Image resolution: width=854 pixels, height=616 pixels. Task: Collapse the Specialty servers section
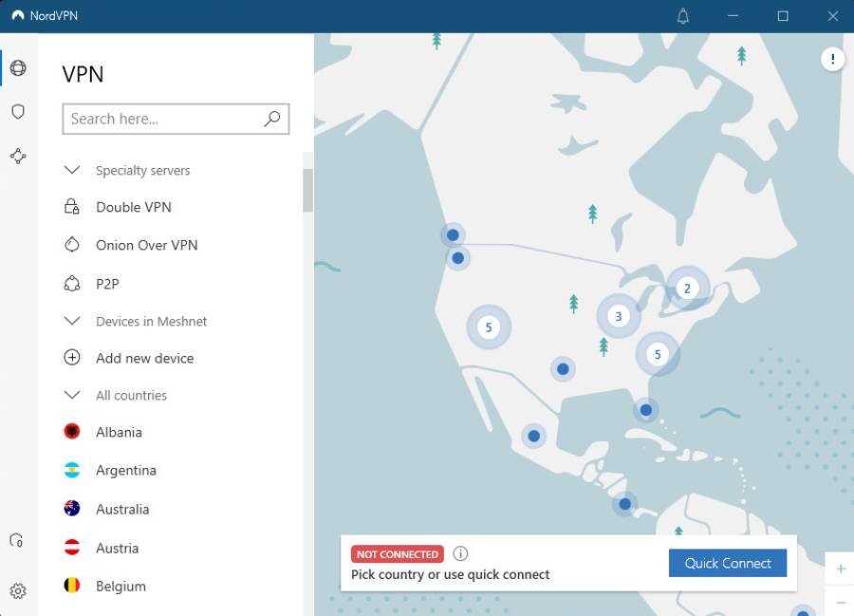click(72, 170)
